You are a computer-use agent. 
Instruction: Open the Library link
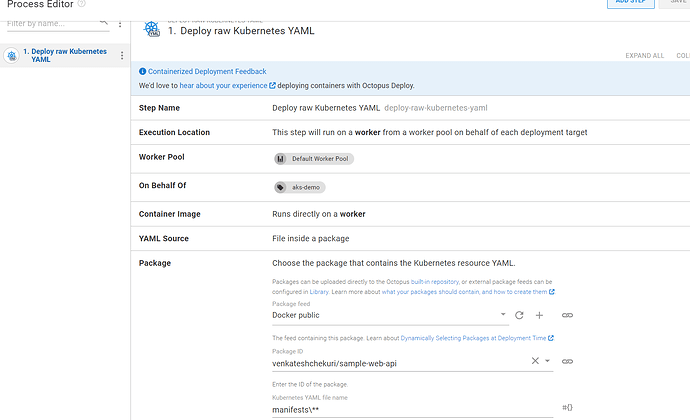(x=319, y=292)
